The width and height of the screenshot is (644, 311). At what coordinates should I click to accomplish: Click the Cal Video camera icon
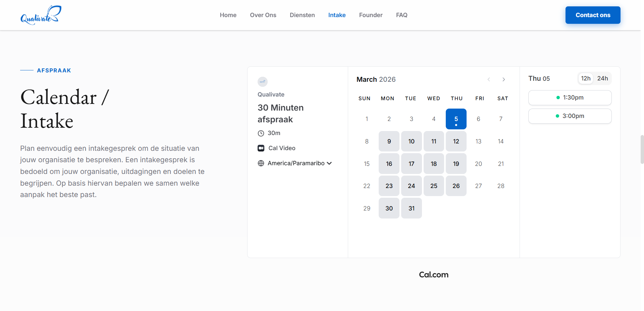[x=261, y=148]
